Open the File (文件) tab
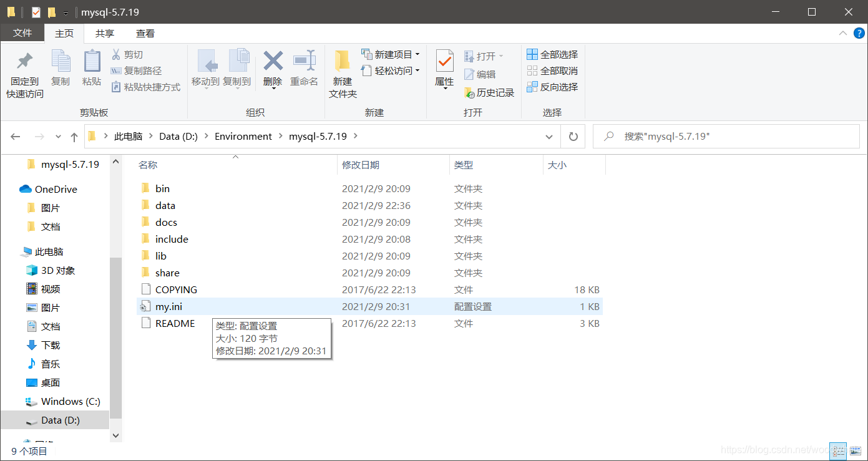The height and width of the screenshot is (461, 868). 22,34
